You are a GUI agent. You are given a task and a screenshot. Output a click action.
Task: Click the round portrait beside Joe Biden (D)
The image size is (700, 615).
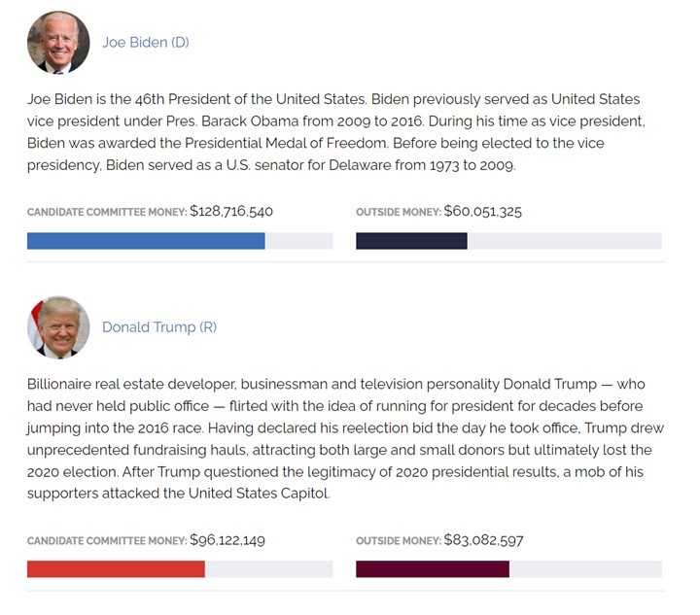point(58,43)
